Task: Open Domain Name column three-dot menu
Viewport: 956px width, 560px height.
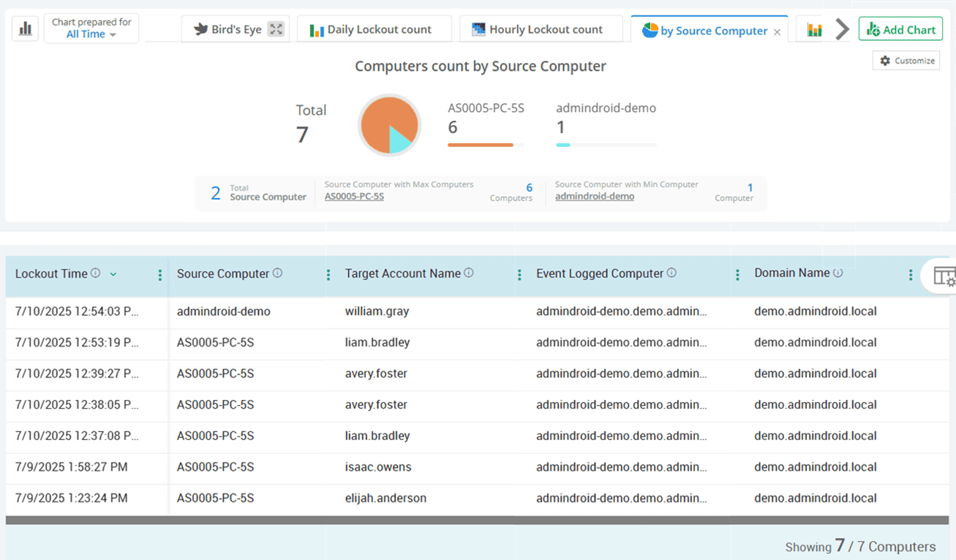Action: 911,275
